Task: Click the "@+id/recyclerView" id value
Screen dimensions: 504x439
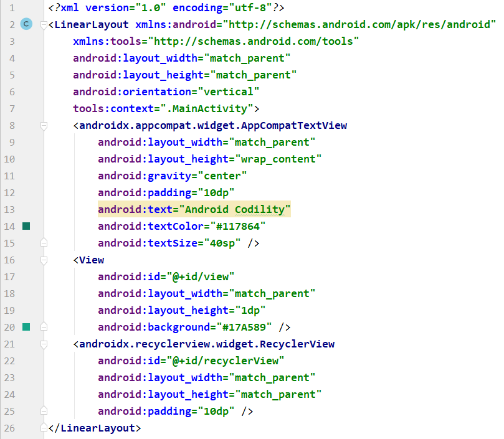Action: point(225,361)
